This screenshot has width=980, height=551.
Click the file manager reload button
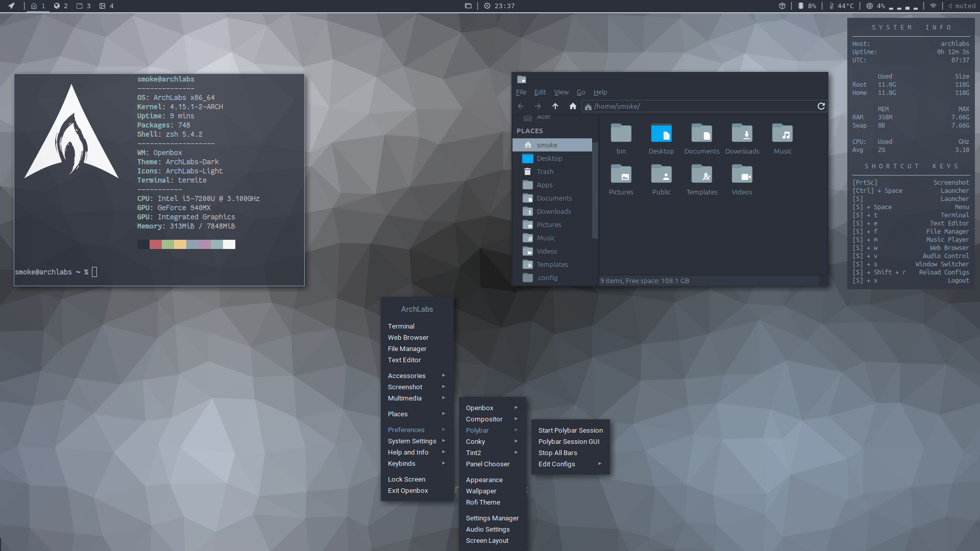[821, 106]
